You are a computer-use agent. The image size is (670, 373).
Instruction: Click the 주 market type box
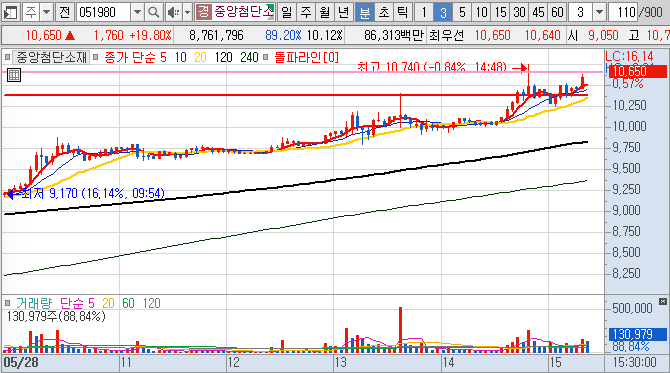pyautogui.click(x=31, y=12)
